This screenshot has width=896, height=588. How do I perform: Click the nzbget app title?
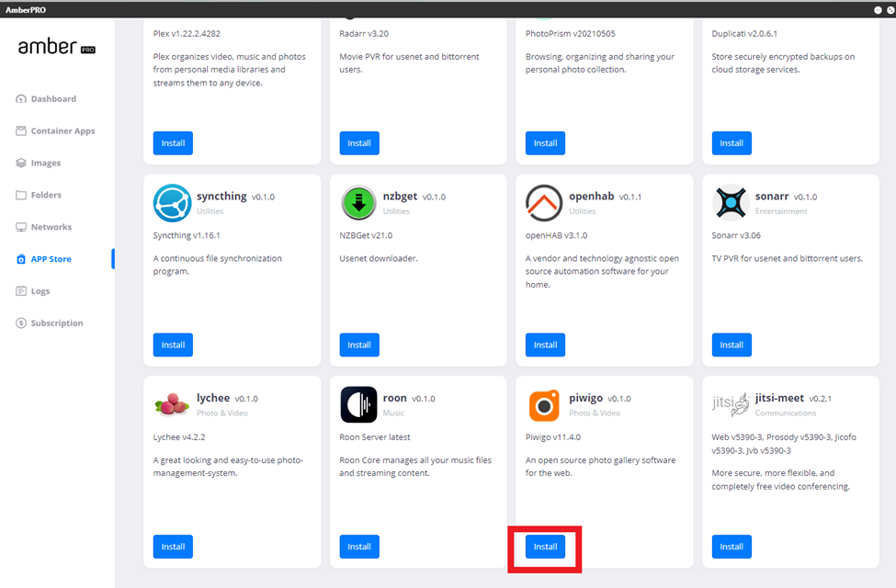point(400,196)
